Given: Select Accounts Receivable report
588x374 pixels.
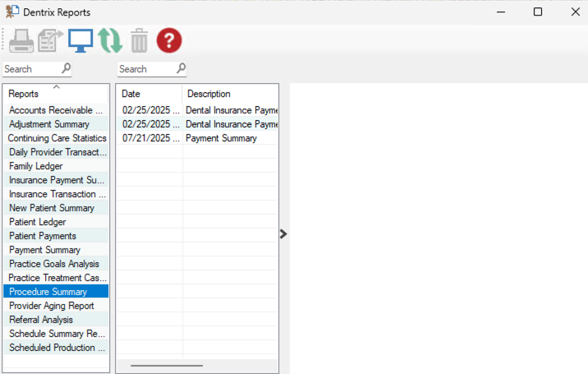Looking at the screenshot, I should [56, 110].
